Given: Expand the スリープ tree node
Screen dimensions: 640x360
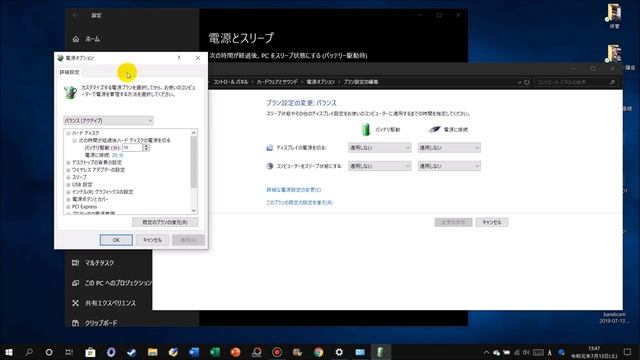Looking at the screenshot, I should (x=68, y=177).
